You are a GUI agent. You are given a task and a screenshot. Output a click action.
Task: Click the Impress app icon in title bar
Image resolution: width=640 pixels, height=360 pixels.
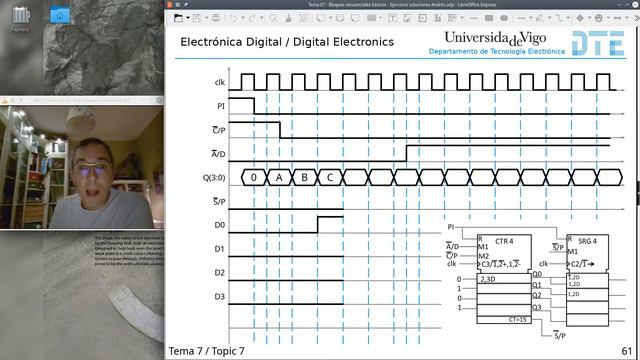169,4
